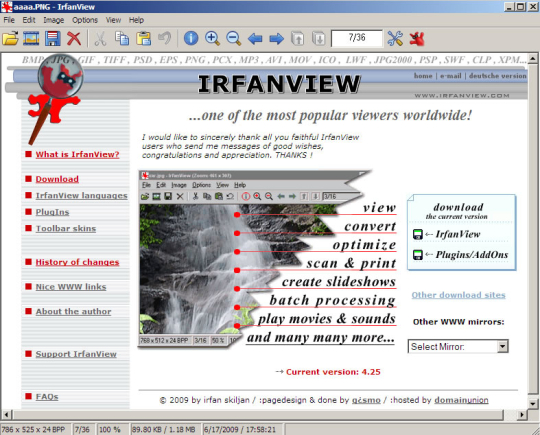Click 'batch processing' feature text
The image size is (540, 435).
point(332,300)
